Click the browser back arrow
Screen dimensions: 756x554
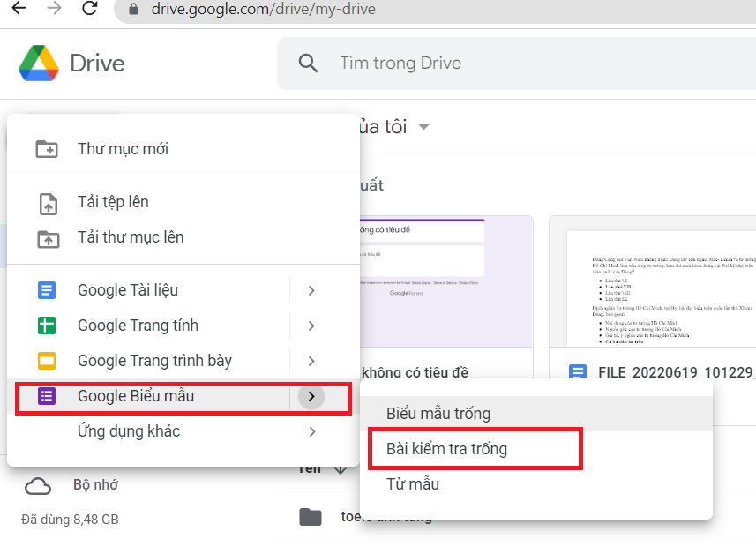(x=19, y=8)
